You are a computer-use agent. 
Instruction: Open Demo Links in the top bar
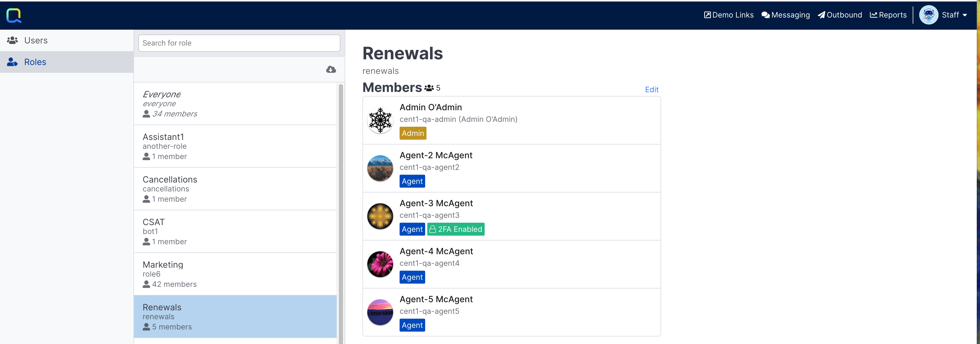[728, 15]
